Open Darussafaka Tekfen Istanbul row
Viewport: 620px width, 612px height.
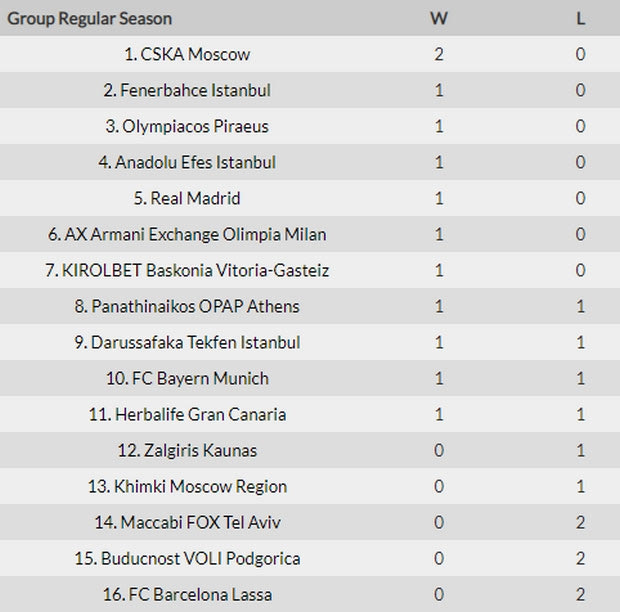tap(310, 342)
